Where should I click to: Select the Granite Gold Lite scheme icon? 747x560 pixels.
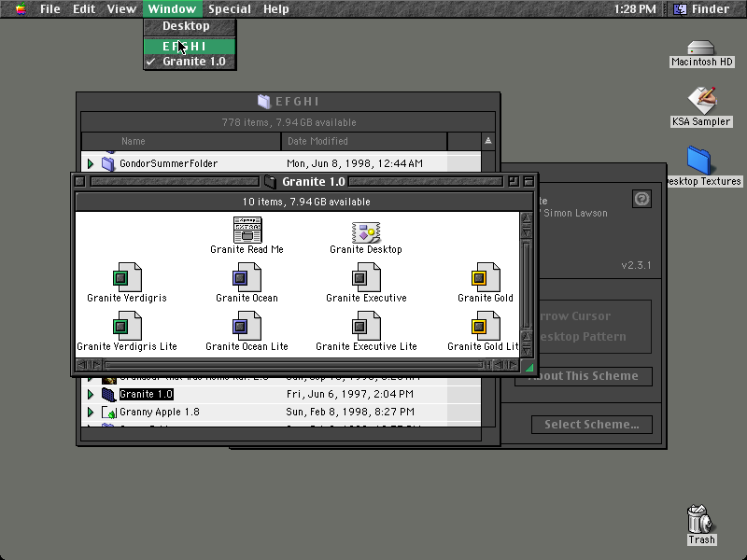click(486, 326)
